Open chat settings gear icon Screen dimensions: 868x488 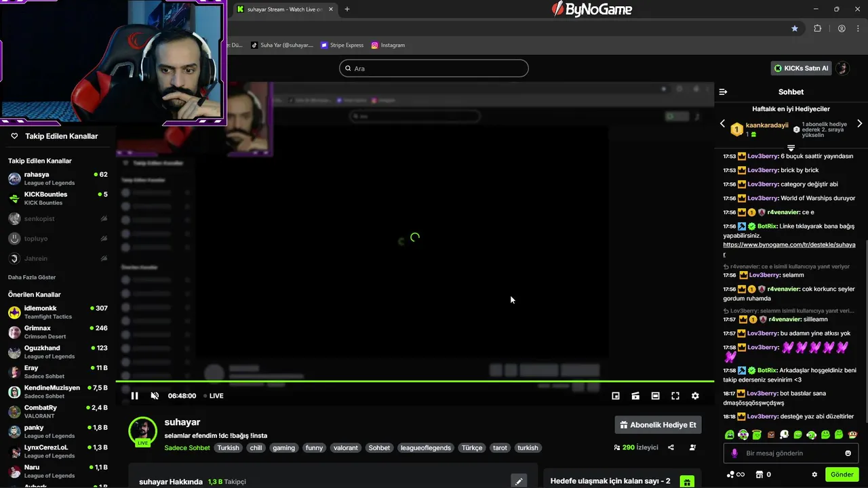click(814, 474)
